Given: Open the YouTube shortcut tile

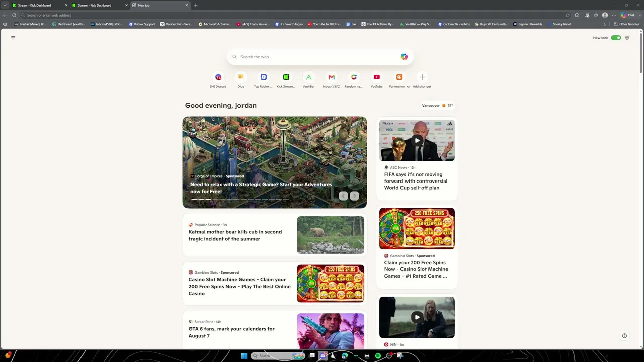Looking at the screenshot, I should (x=376, y=80).
